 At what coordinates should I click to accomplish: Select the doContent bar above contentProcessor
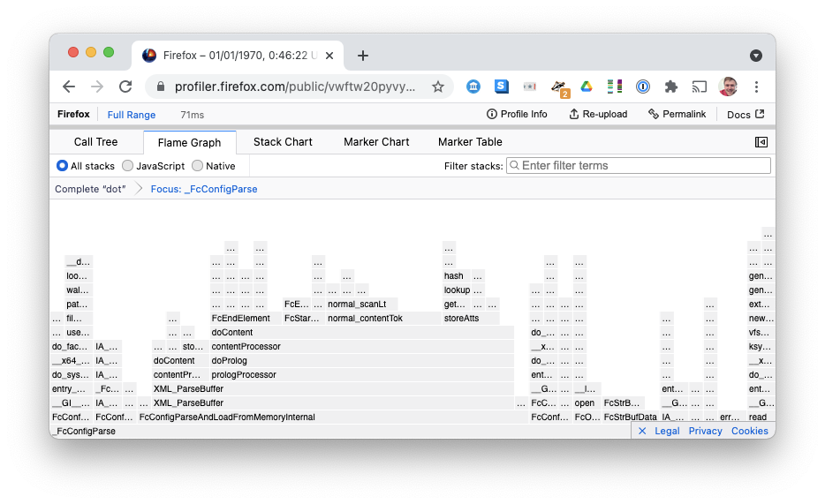click(362, 332)
